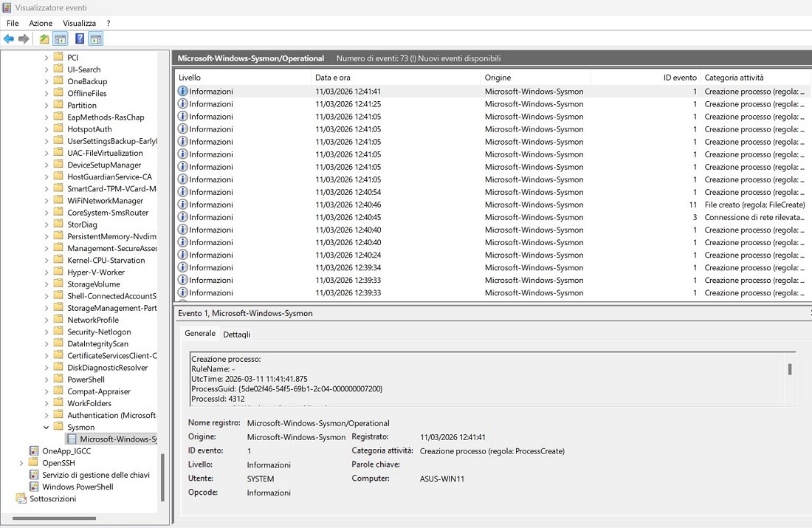Screen dimensions: 812x528
Task: Open the Visualizza menu
Action: click(78, 23)
